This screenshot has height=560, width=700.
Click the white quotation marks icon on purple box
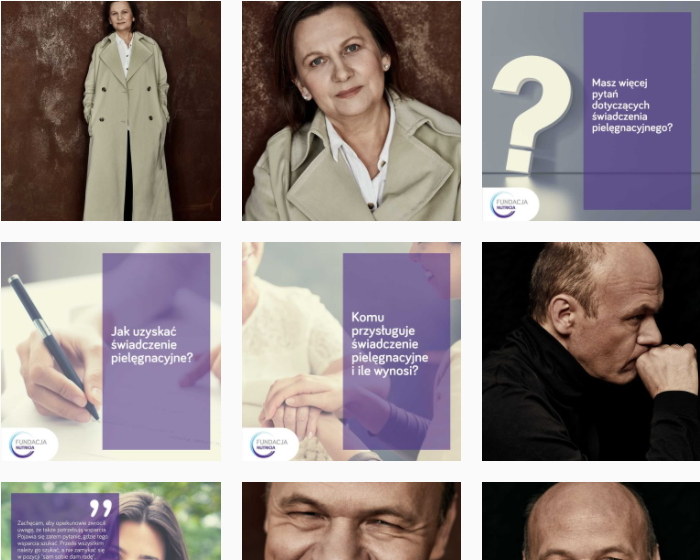click(101, 508)
